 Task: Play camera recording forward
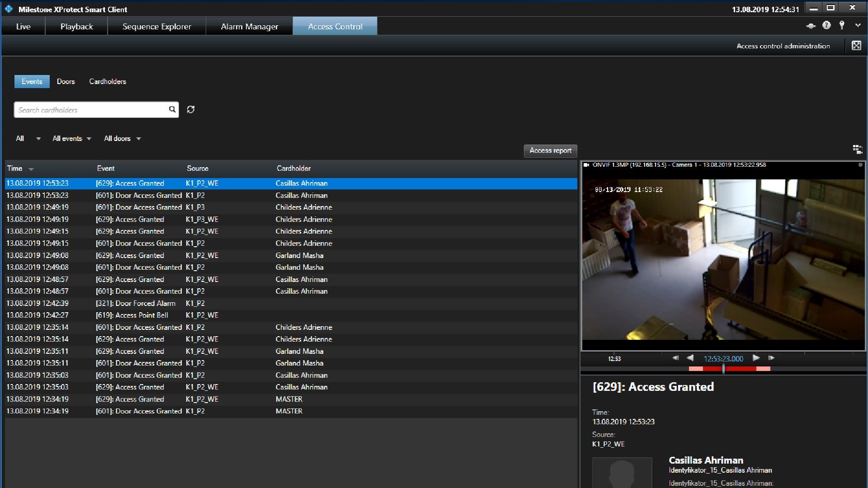tap(756, 358)
